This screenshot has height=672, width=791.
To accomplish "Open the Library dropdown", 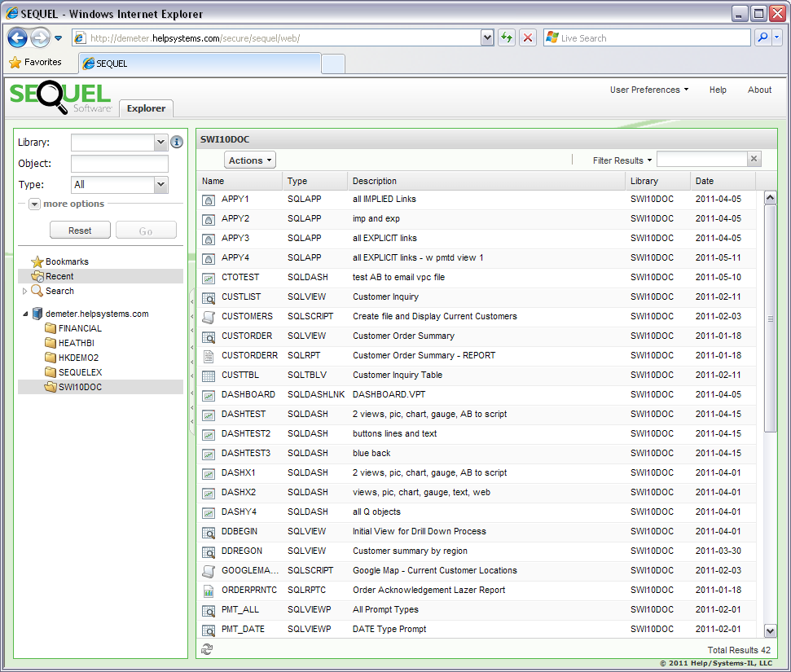I will click(161, 143).
